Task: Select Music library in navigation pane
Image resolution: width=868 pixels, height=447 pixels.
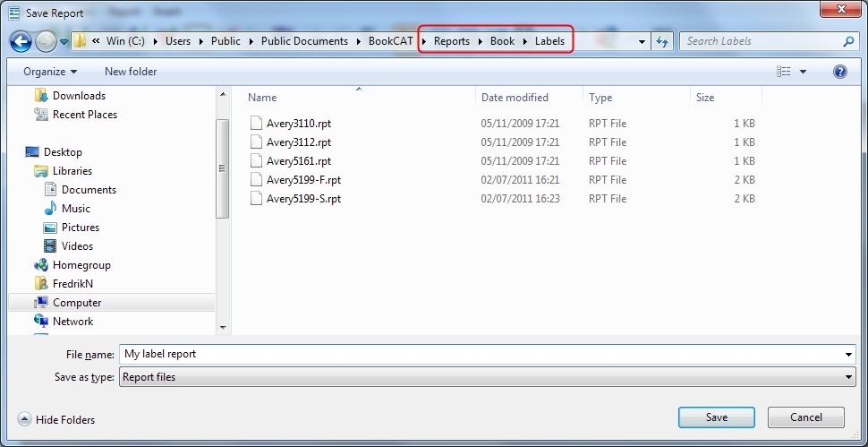Action: [x=76, y=209]
